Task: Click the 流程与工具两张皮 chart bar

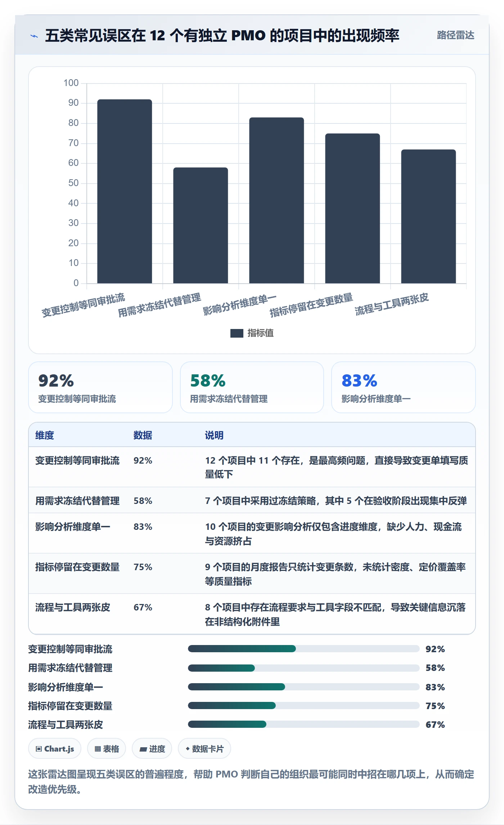Action: pos(428,216)
